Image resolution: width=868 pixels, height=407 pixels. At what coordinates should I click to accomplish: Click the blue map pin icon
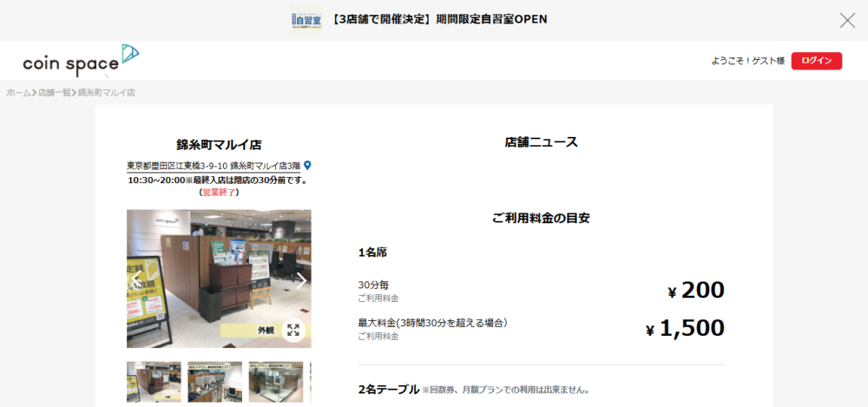(308, 165)
